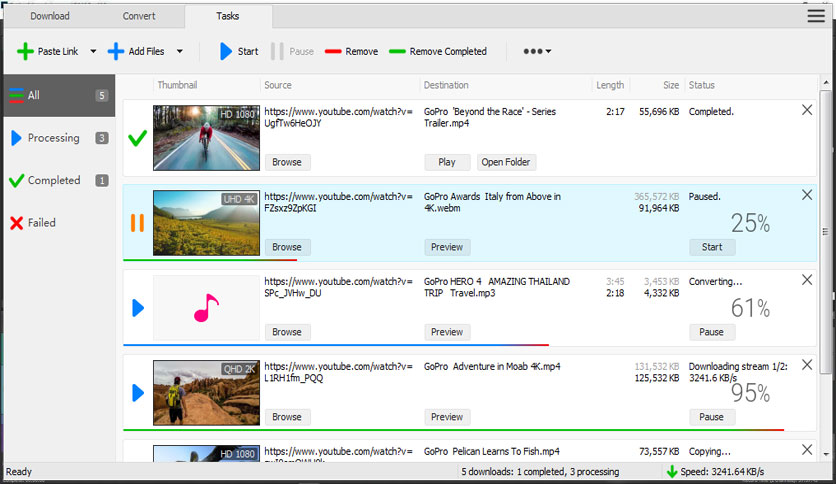Click the orange pause icon on Italy task
Viewport: 836px width, 484px height.
pyautogui.click(x=138, y=222)
